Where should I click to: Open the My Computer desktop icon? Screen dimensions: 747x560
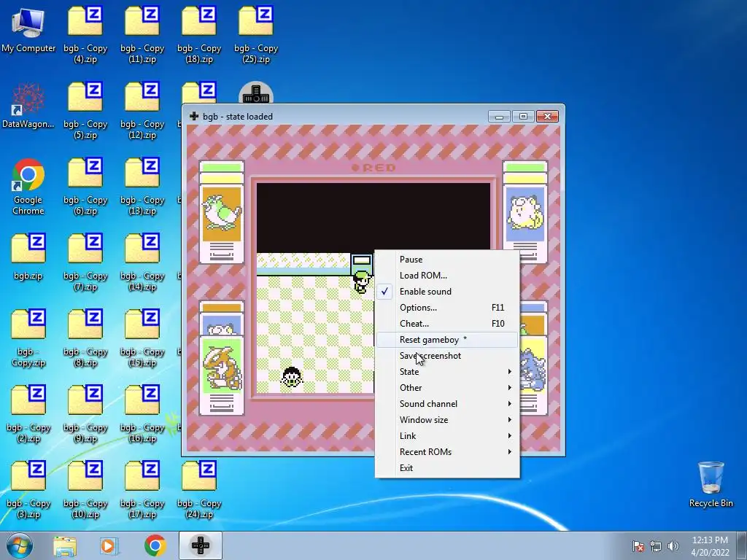click(x=28, y=29)
